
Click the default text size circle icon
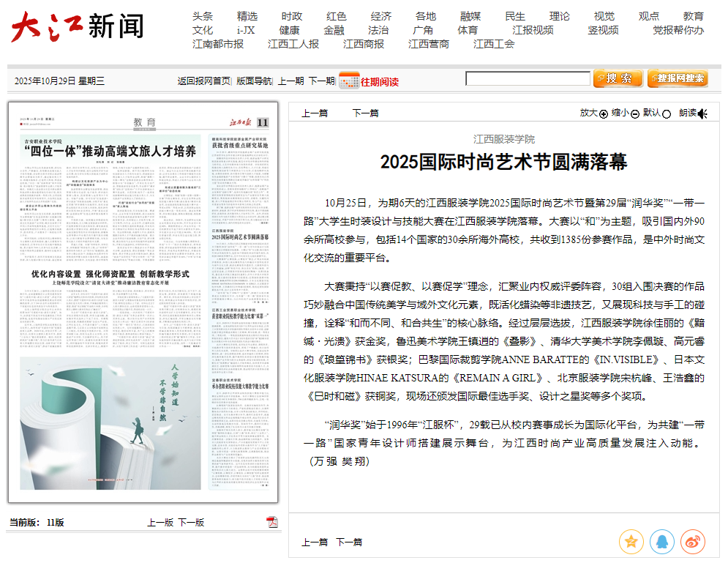[x=667, y=113]
